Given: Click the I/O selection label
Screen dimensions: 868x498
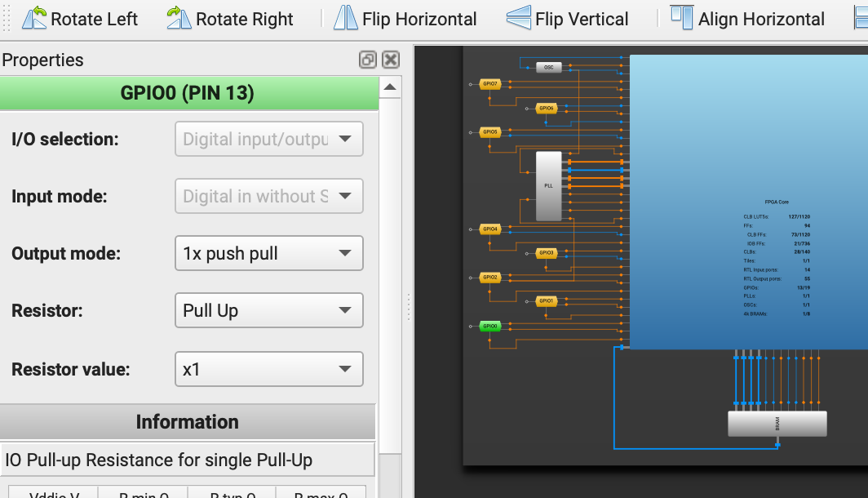Looking at the screenshot, I should click(x=65, y=139).
